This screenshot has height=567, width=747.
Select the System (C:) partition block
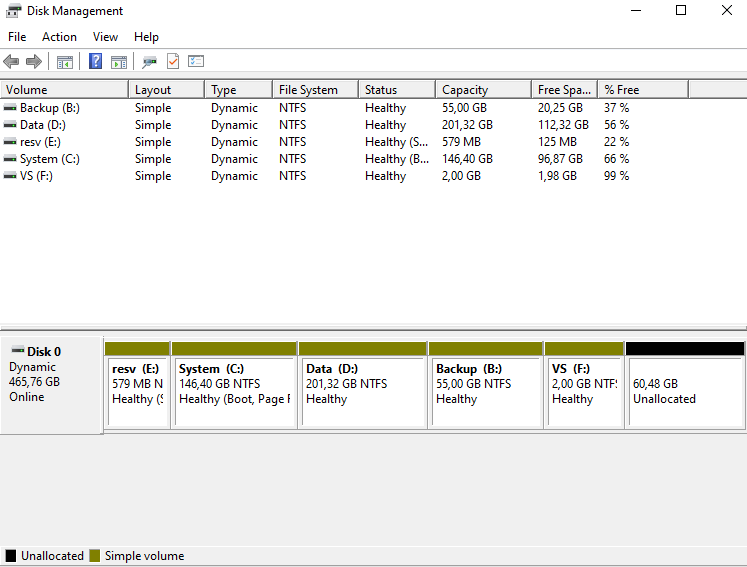click(x=234, y=385)
